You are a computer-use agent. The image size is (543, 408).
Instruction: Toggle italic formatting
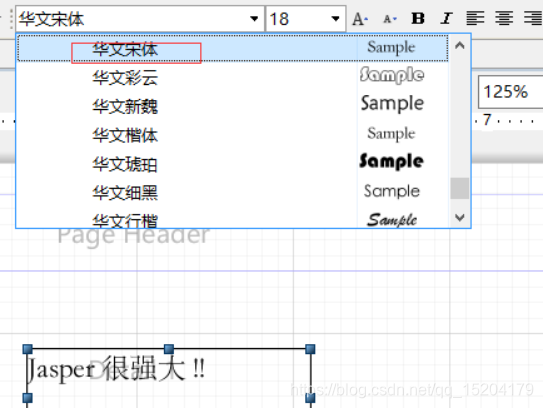(446, 18)
